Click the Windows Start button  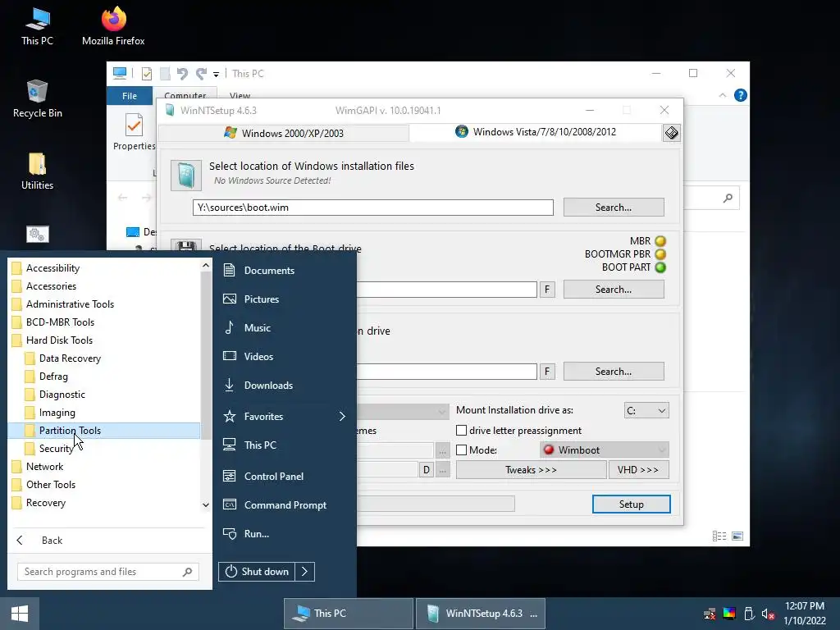click(20, 614)
